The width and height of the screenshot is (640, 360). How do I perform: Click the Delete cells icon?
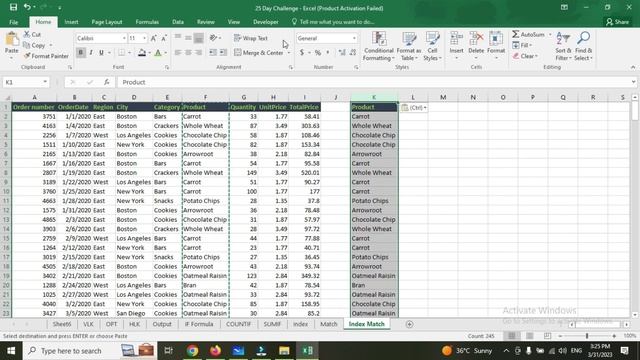pos(476,39)
